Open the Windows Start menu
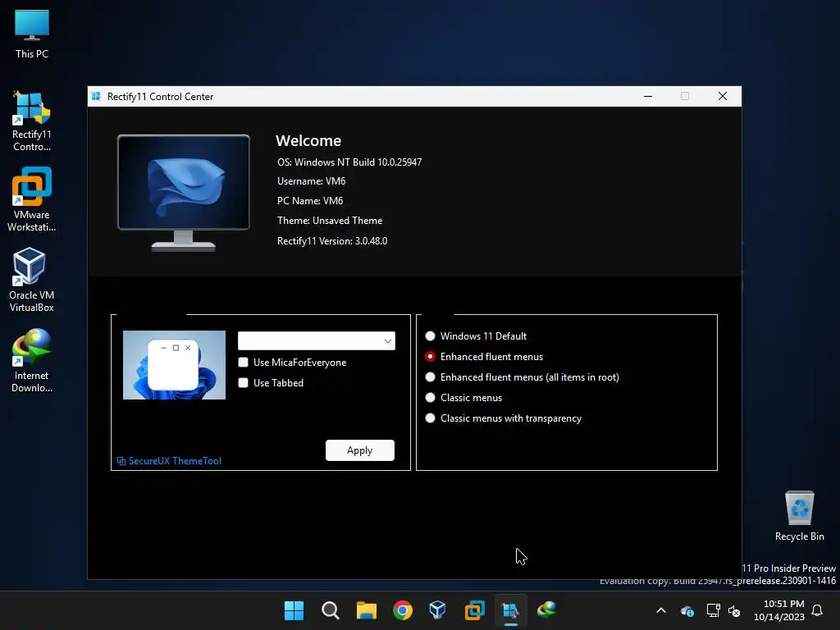Image resolution: width=840 pixels, height=630 pixels. coord(294,610)
